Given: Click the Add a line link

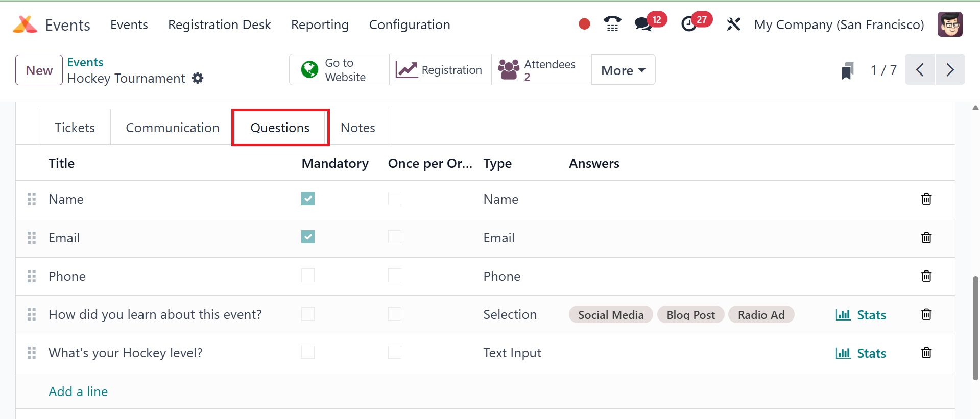Looking at the screenshot, I should tap(78, 391).
